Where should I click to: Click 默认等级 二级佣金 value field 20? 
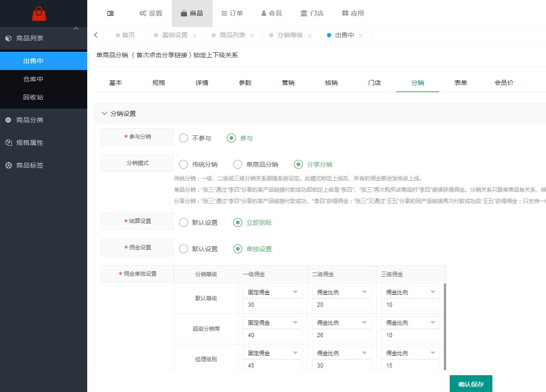coord(342,305)
